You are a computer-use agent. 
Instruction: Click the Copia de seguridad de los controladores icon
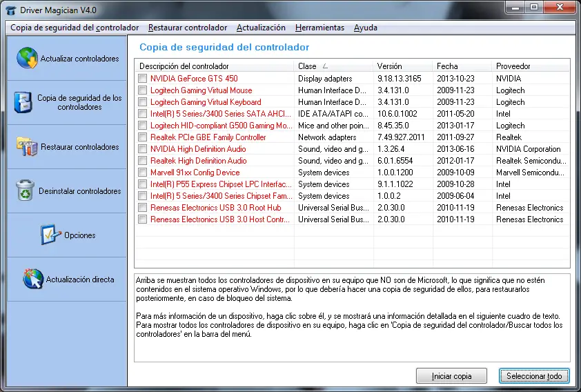tap(23, 102)
